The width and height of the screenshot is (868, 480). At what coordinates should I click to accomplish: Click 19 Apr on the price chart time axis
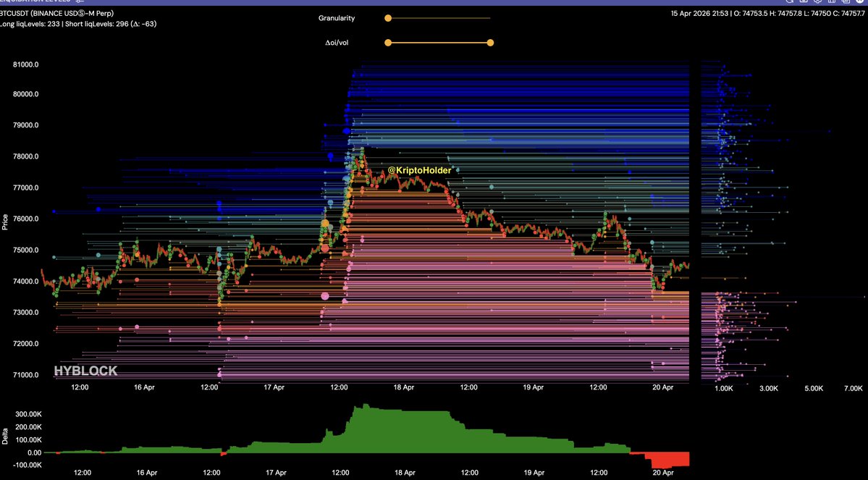[x=533, y=387]
